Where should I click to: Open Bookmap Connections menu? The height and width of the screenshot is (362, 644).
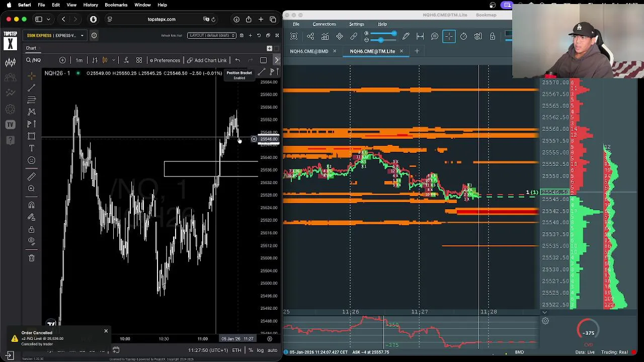point(324,24)
